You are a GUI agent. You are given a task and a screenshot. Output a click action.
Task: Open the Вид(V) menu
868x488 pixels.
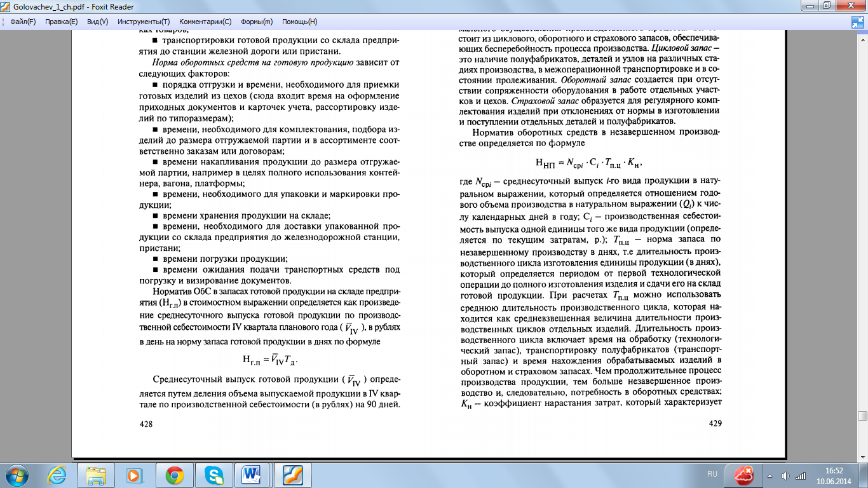tap(97, 22)
